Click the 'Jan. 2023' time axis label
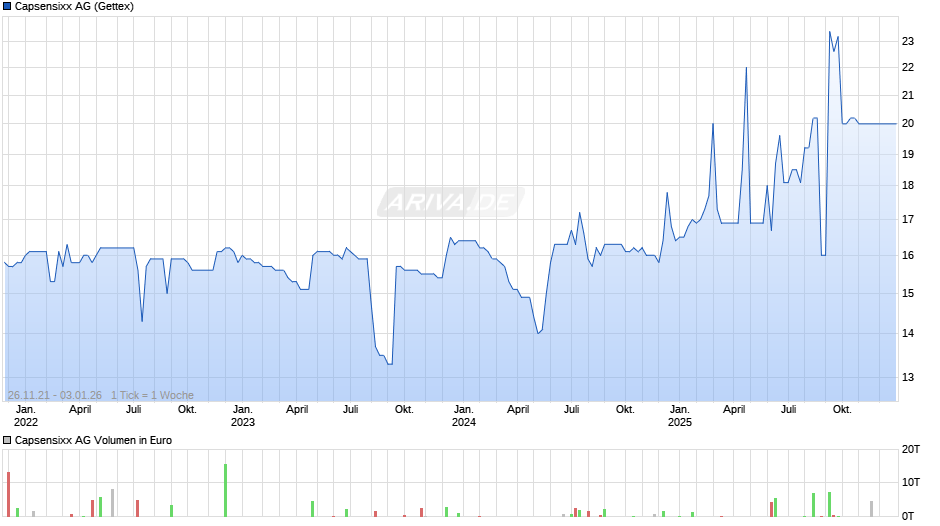 (x=243, y=416)
